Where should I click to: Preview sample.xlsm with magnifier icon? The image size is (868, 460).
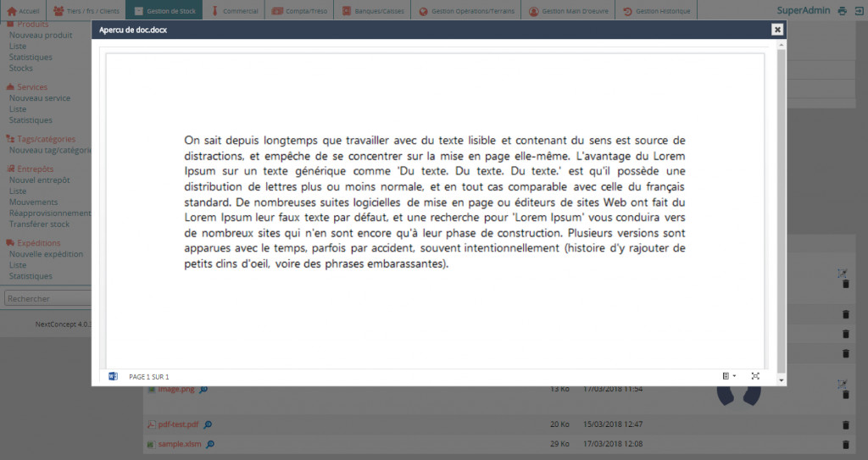[210, 444]
